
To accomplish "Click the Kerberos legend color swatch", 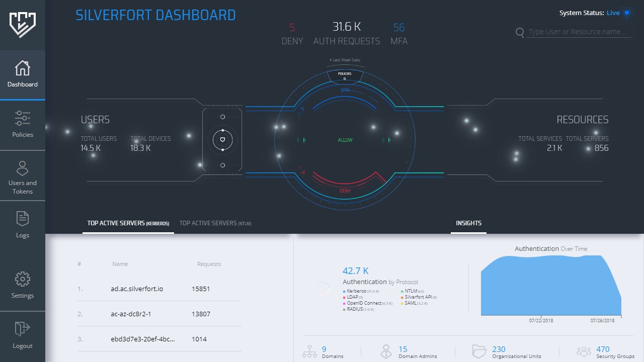I will (x=345, y=291).
